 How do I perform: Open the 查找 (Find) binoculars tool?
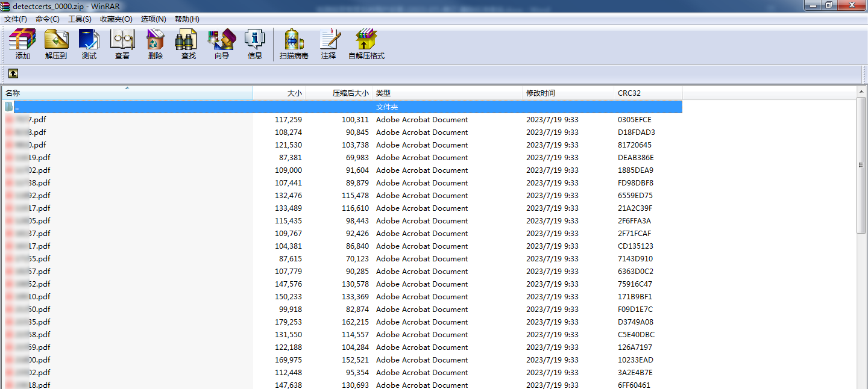pos(189,44)
